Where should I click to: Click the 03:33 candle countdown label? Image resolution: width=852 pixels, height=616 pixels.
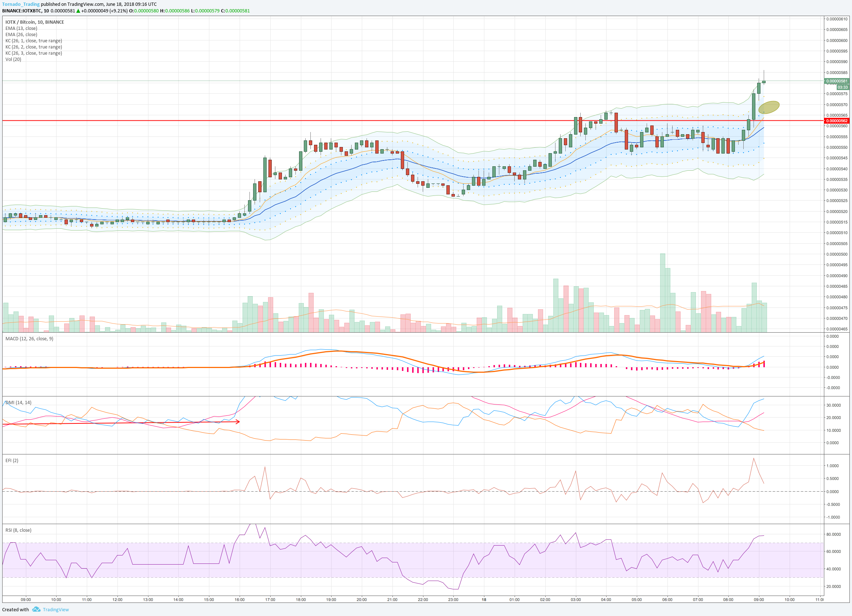point(842,87)
